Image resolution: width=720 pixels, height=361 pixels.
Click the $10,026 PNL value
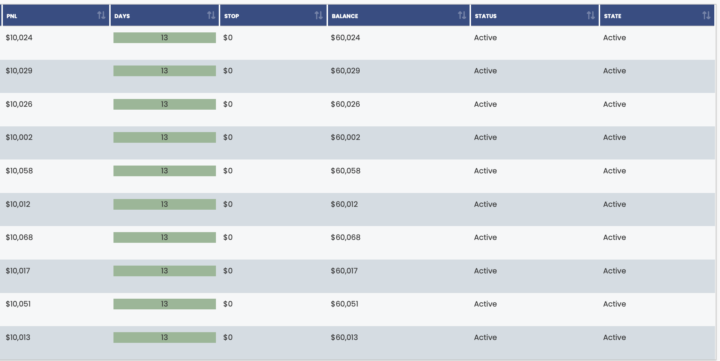(x=19, y=104)
